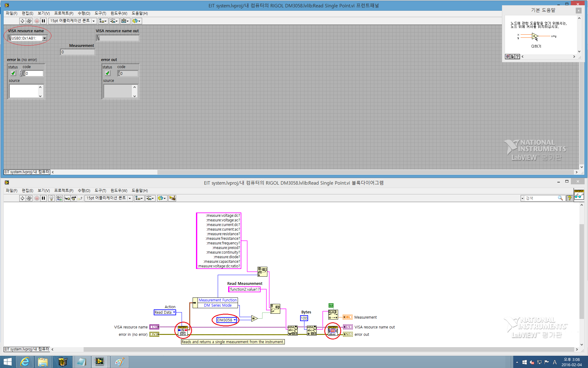Click the Equal comparison node
Viewport: 588px width, 368px height.
(254, 318)
